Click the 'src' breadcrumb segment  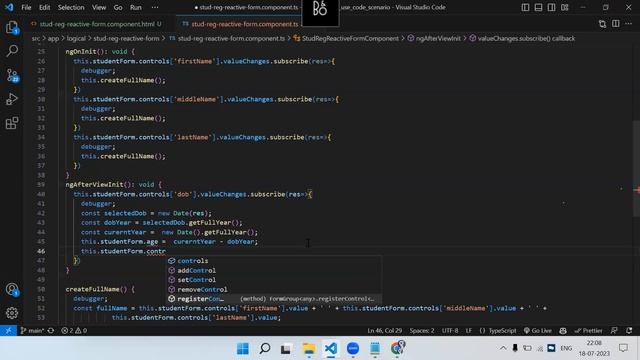click(x=36, y=38)
